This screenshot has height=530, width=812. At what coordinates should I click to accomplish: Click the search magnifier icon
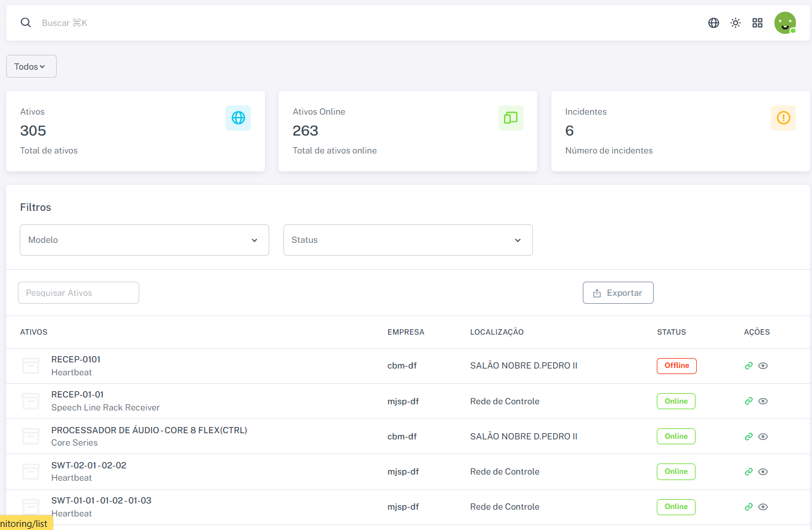coord(26,23)
